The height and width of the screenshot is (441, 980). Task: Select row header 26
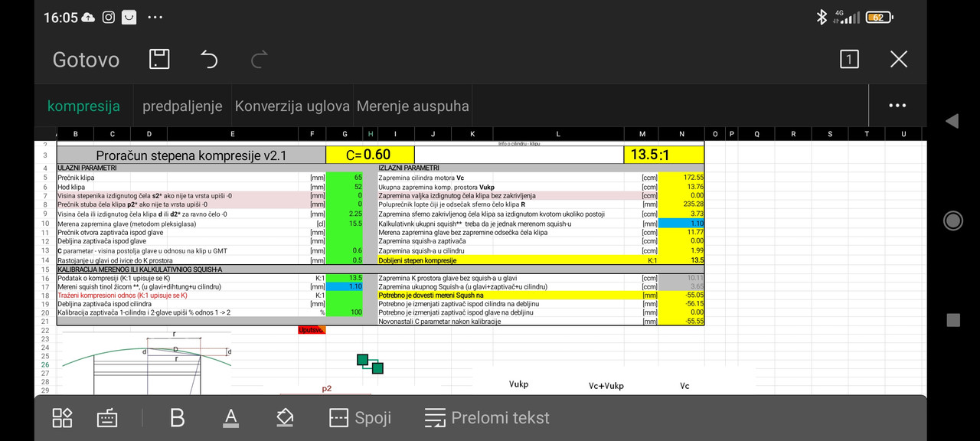(x=45, y=364)
